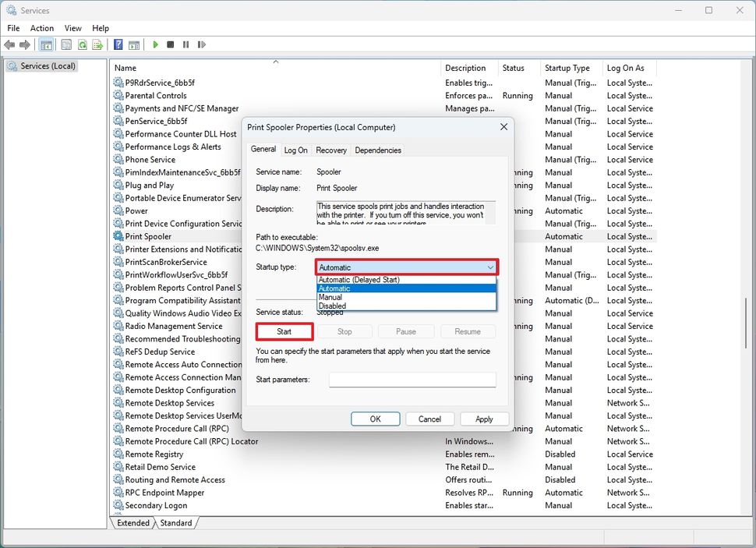756x548 pixels.
Task: Refresh the services list from the toolbar
Action: click(x=82, y=44)
